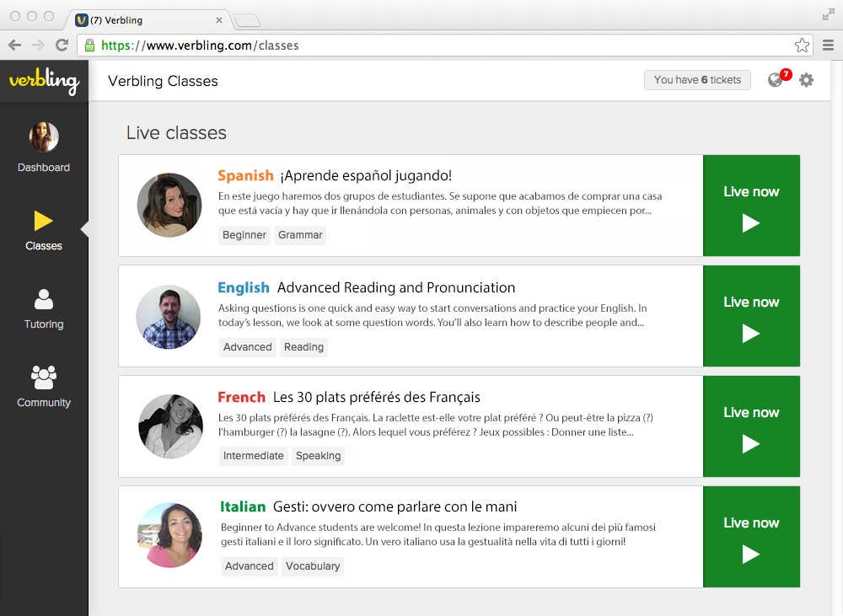Viewport: 843px width, 616px height.
Task: Click the Italian teacher's avatar
Action: tap(170, 535)
